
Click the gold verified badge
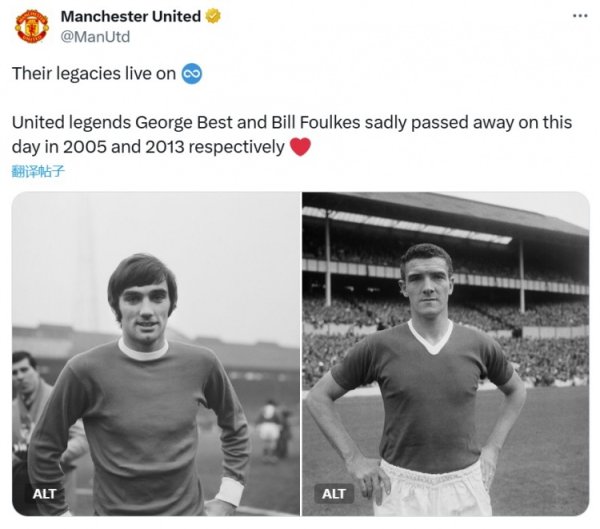coord(213,16)
